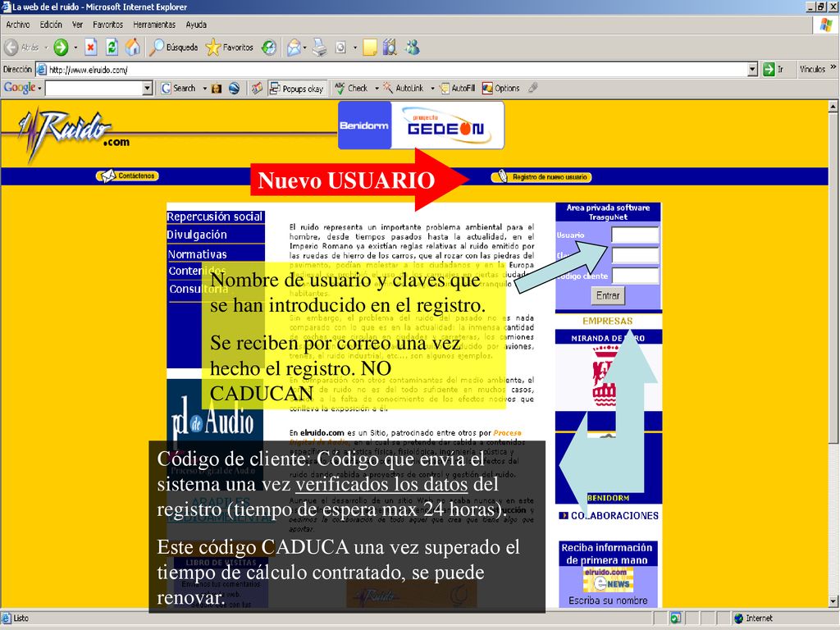The height and width of the screenshot is (630, 840).
Task: Expand the Check button dropdown arrow
Action: click(377, 89)
